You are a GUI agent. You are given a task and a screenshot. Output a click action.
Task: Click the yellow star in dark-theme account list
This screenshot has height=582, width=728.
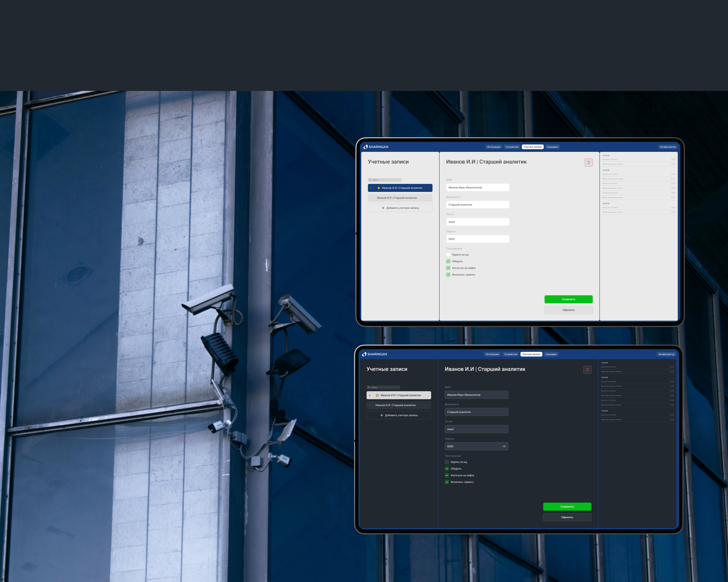(377, 395)
